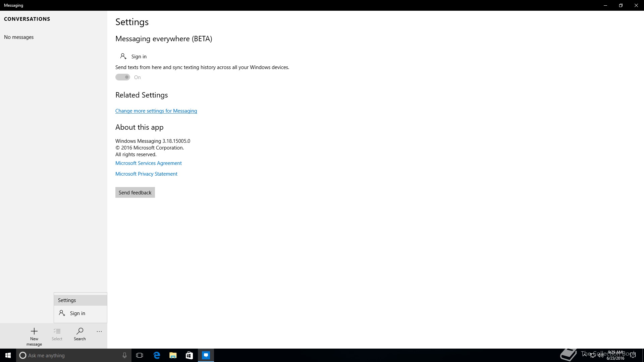Open Task View from taskbar

point(140,355)
